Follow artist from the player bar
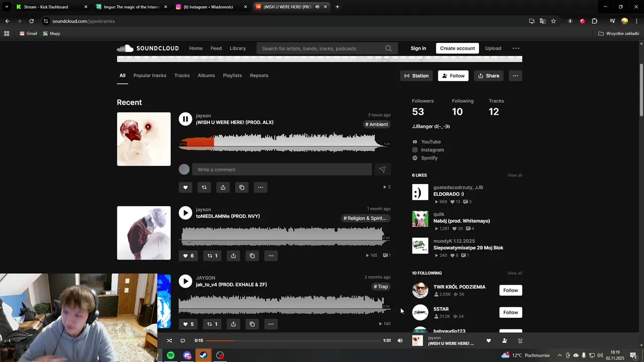 505,340
